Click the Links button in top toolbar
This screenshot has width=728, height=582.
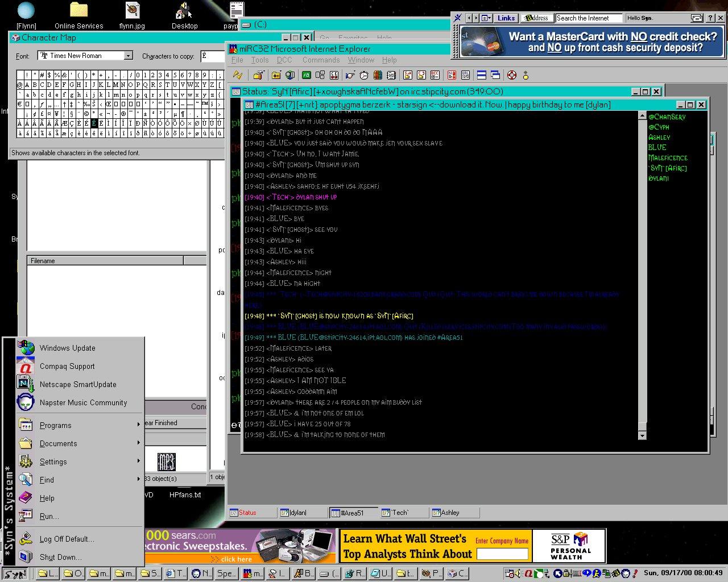(x=505, y=18)
